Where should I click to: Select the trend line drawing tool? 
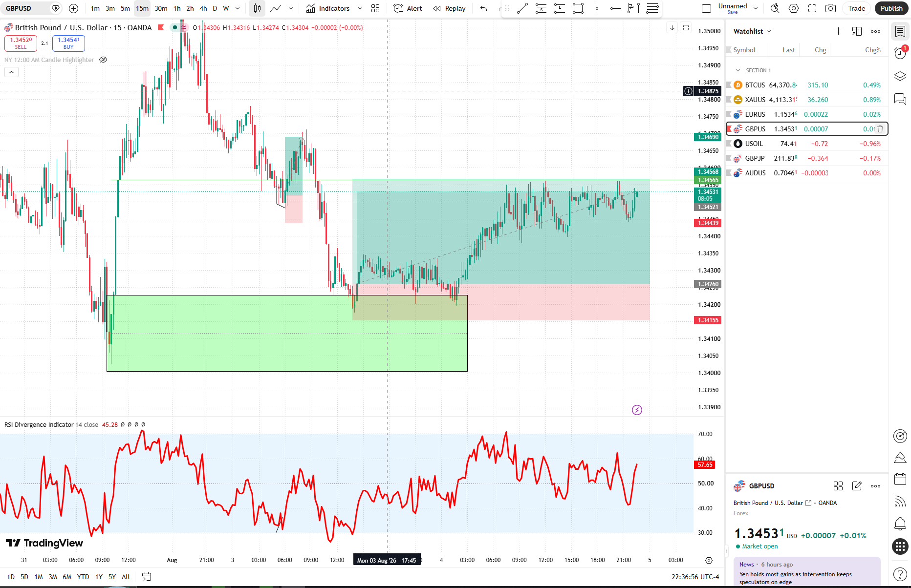click(522, 8)
